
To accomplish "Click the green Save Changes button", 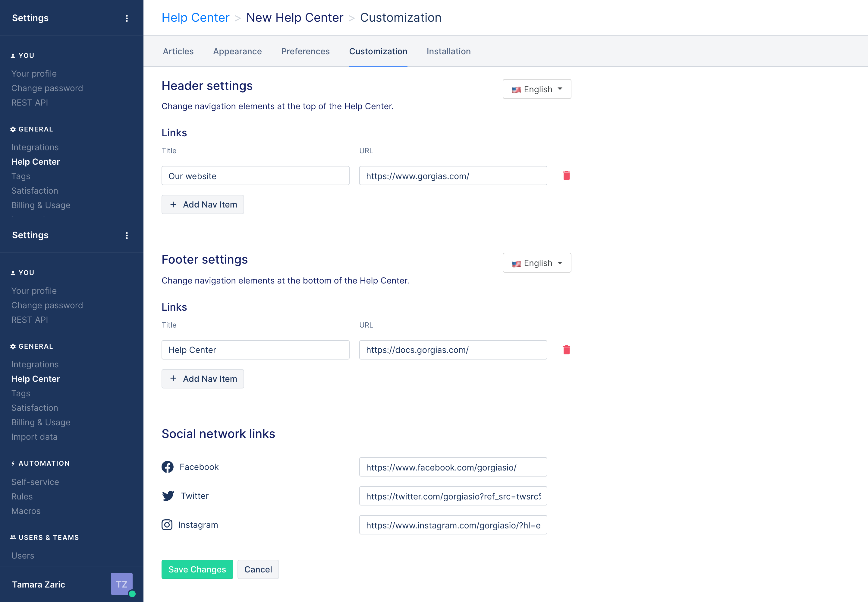I will click(x=197, y=569).
